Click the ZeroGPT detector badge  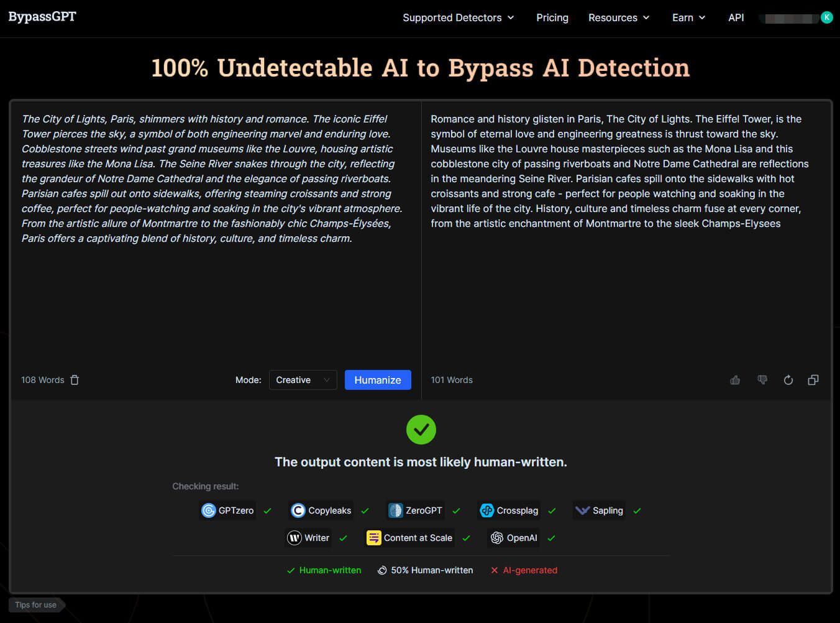click(415, 510)
